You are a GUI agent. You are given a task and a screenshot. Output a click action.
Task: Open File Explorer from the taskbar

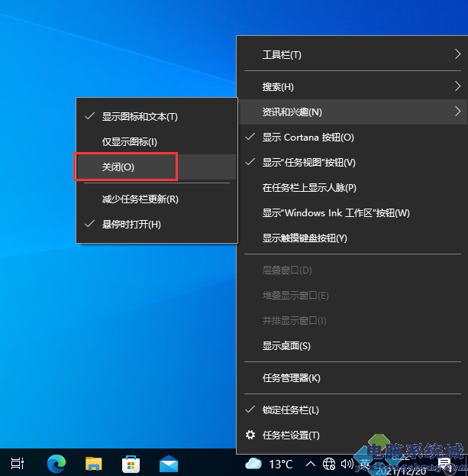(94, 464)
